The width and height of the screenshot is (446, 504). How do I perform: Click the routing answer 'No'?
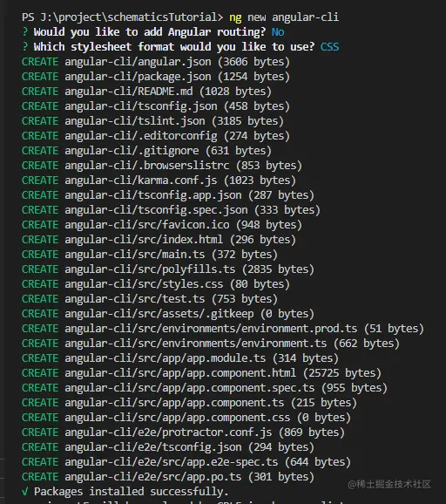(x=278, y=31)
